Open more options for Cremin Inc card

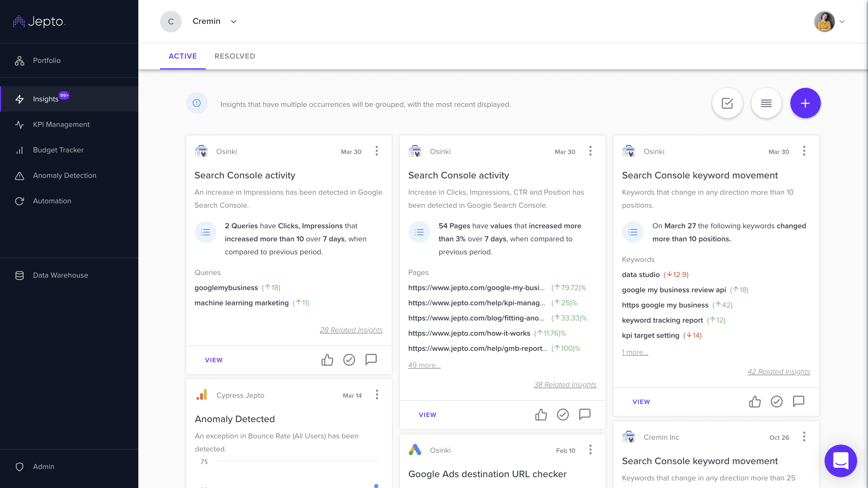(x=804, y=436)
